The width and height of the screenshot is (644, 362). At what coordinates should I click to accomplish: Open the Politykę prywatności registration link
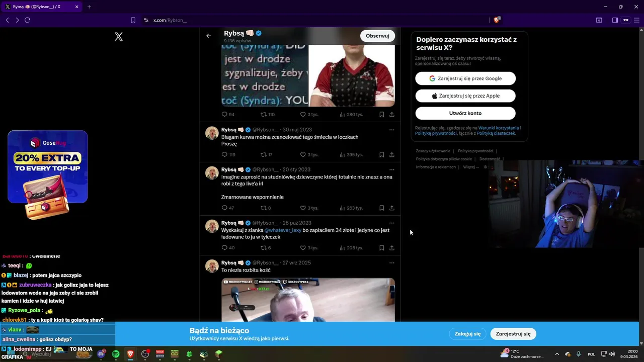436,133
